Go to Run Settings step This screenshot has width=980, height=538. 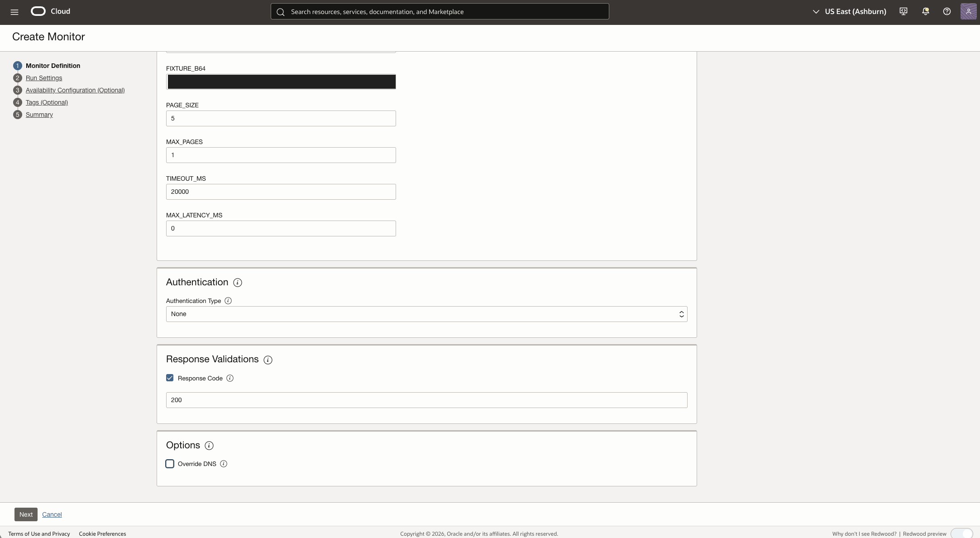click(x=44, y=78)
